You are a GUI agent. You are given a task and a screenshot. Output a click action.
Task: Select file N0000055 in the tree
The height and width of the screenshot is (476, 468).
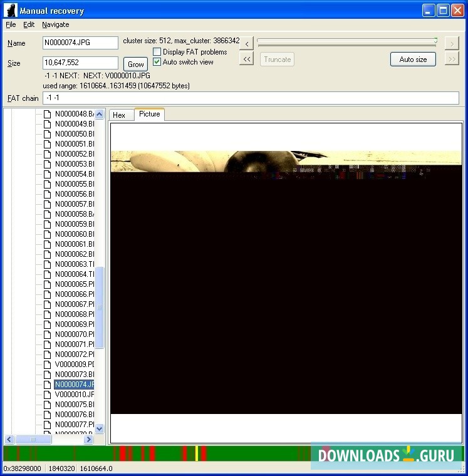pyautogui.click(x=75, y=184)
